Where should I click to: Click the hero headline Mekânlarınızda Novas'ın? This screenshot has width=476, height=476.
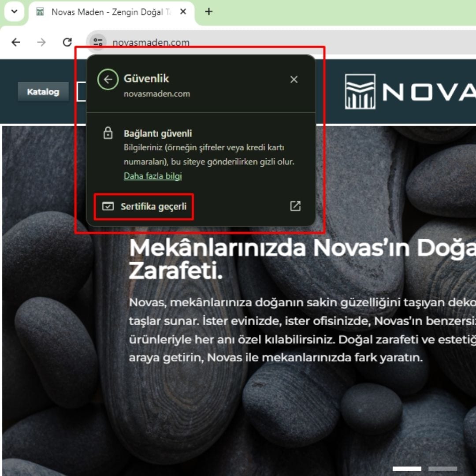point(302,260)
